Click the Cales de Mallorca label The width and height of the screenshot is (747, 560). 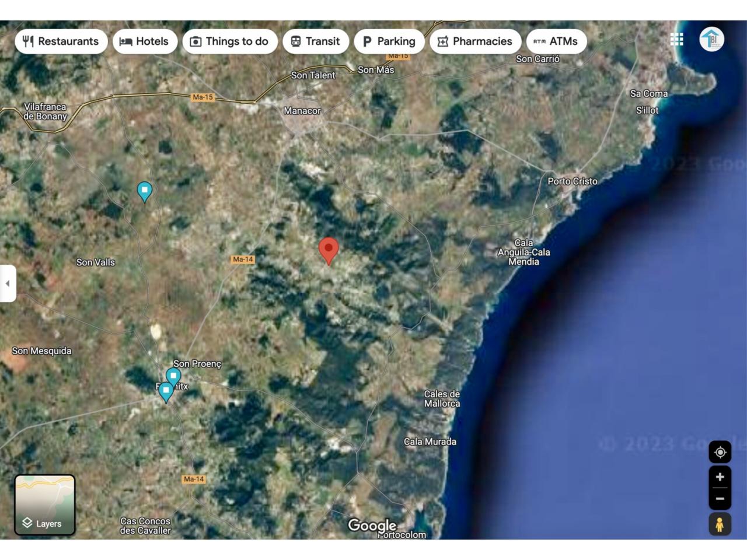click(442, 399)
